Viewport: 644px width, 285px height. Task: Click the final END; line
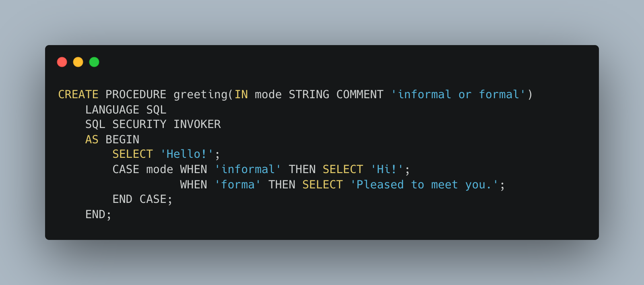98,215
